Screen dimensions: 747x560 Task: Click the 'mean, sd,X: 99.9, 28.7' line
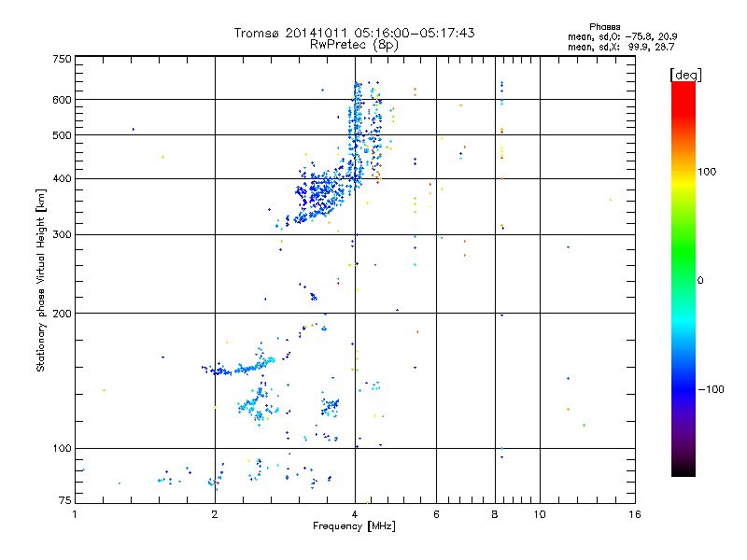(x=621, y=47)
